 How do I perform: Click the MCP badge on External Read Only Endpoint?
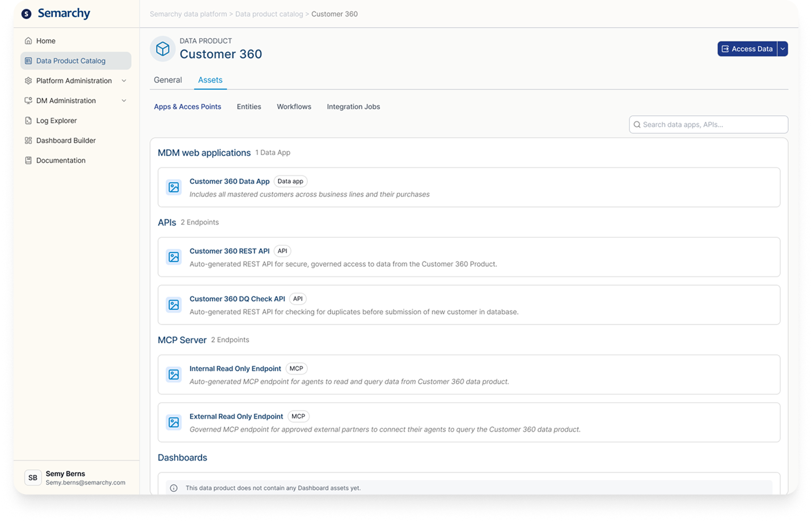[298, 416]
